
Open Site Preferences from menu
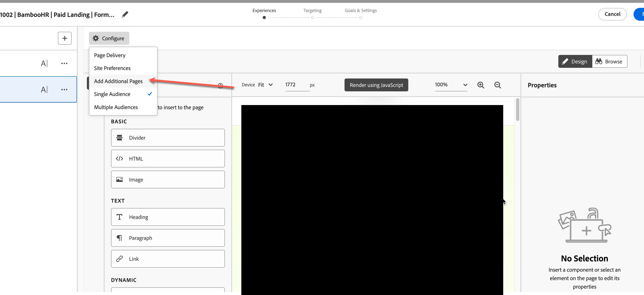[x=112, y=68]
